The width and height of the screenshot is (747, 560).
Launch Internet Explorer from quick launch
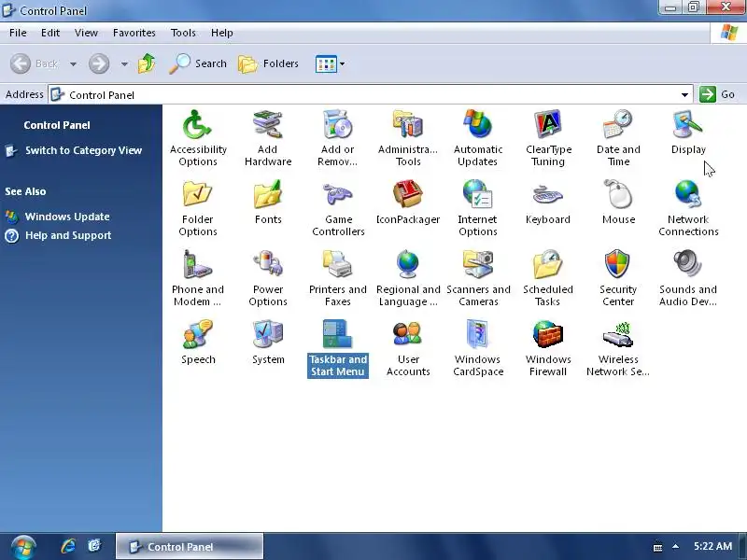pyautogui.click(x=68, y=546)
